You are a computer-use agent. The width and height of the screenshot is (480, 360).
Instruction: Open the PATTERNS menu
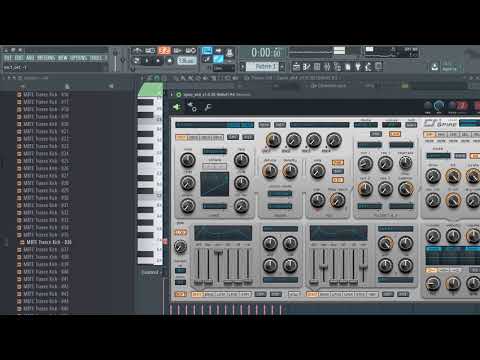[x=46, y=58]
